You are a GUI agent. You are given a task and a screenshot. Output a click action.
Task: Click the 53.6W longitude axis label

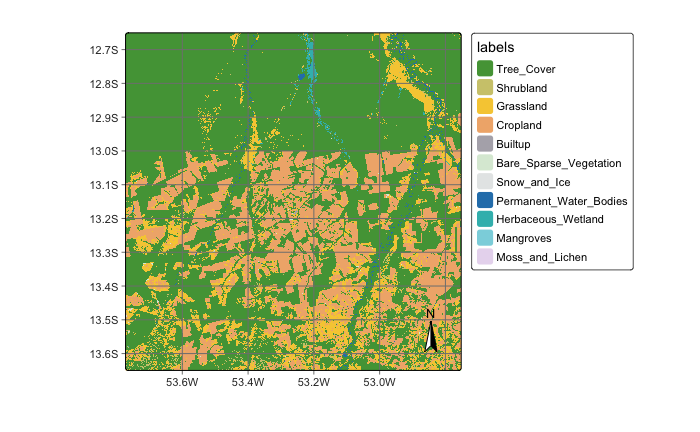click(182, 381)
